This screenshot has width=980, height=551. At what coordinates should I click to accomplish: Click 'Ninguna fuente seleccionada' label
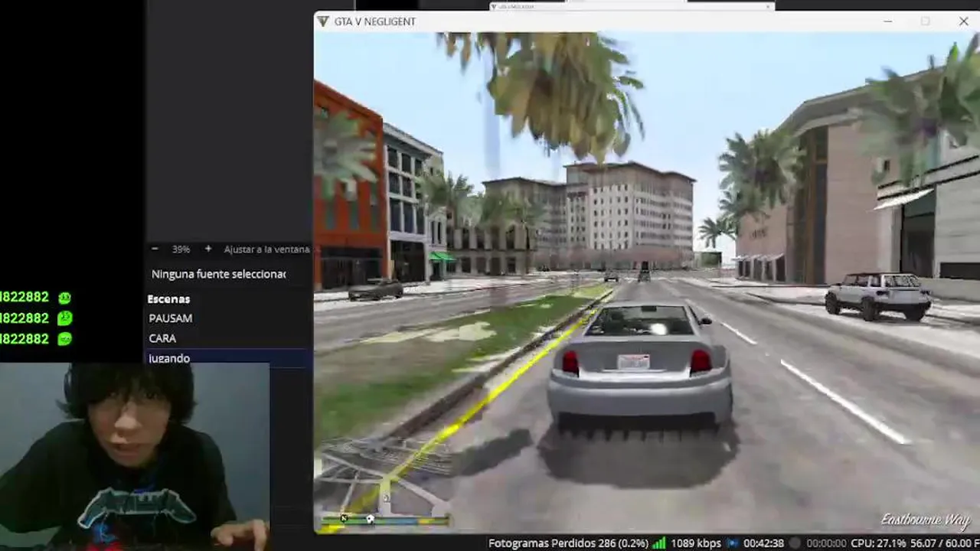pos(218,274)
